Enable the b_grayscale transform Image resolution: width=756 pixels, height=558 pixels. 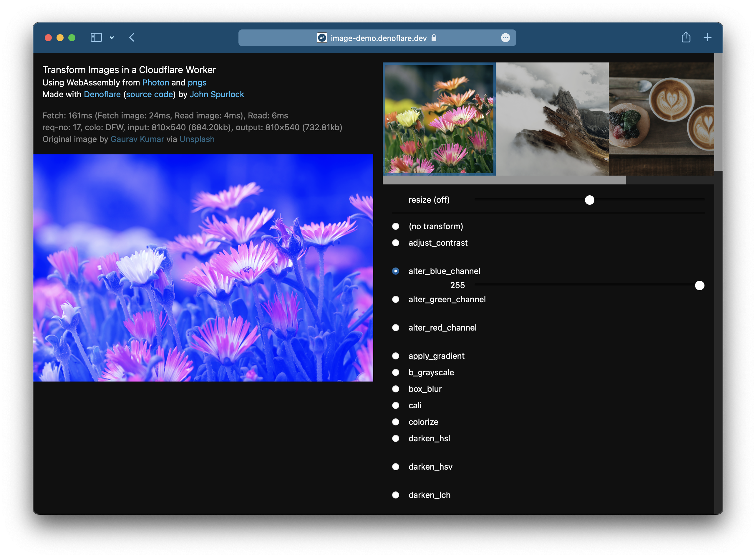tap(396, 373)
